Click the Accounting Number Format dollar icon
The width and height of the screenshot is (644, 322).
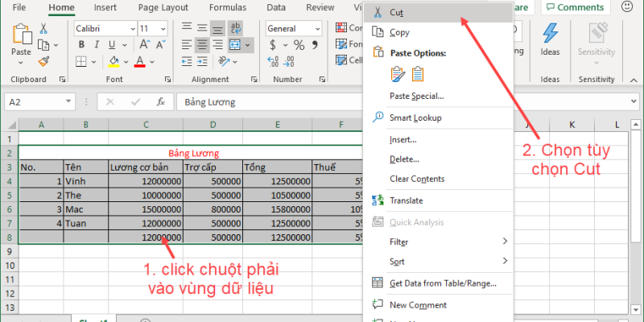pos(274,45)
